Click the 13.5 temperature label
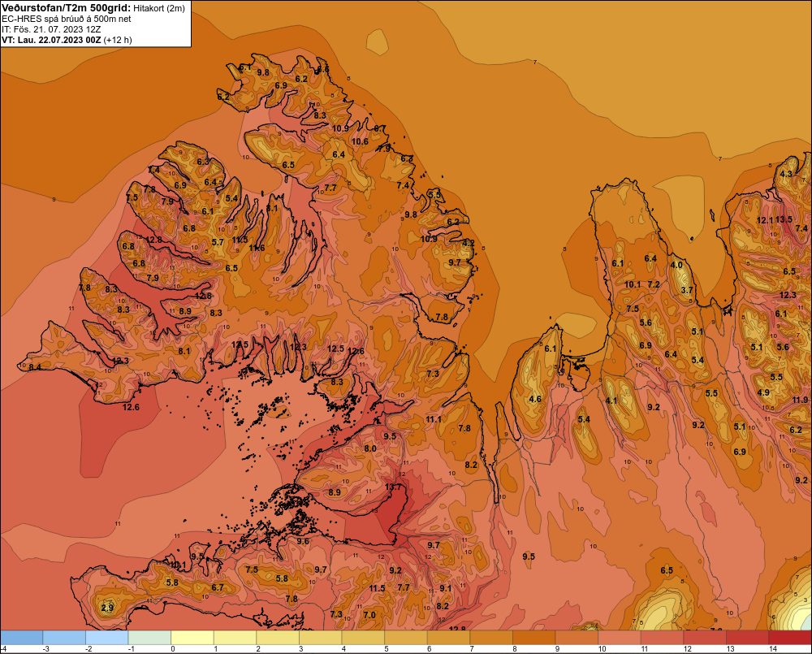Image resolution: width=812 pixels, height=654 pixels. (x=784, y=219)
